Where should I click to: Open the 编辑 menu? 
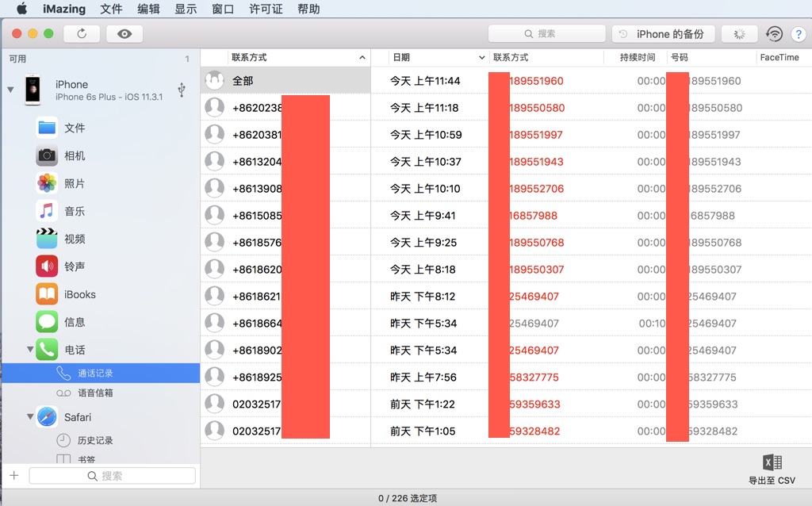coord(148,9)
